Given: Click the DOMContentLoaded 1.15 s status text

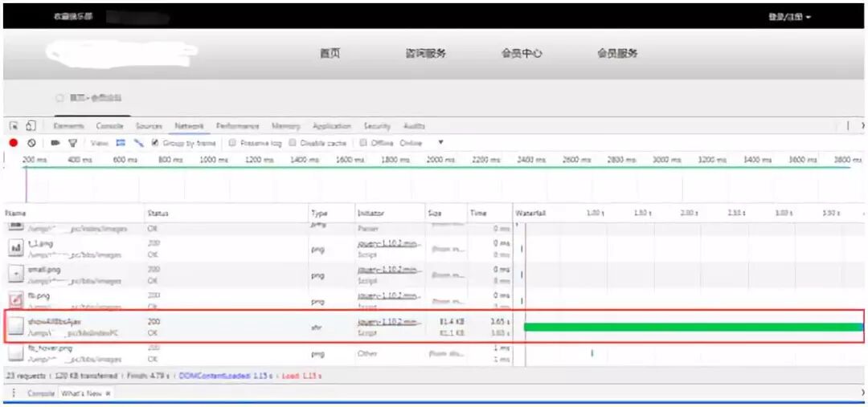Looking at the screenshot, I should [x=225, y=376].
